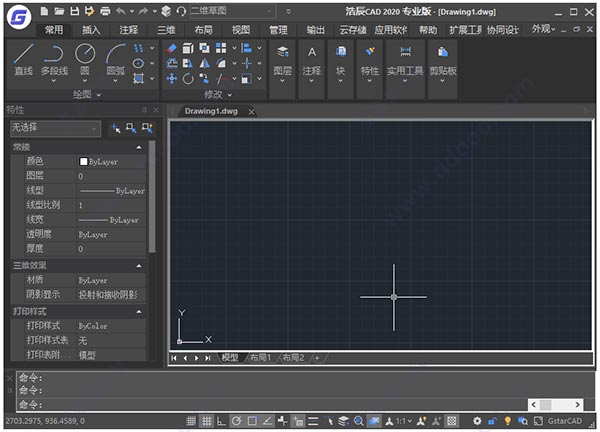
Task: Click the Erase tool in Modify panel
Action: (172, 48)
